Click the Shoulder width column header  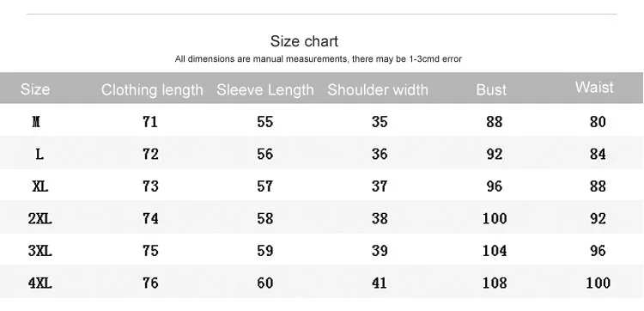[378, 90]
